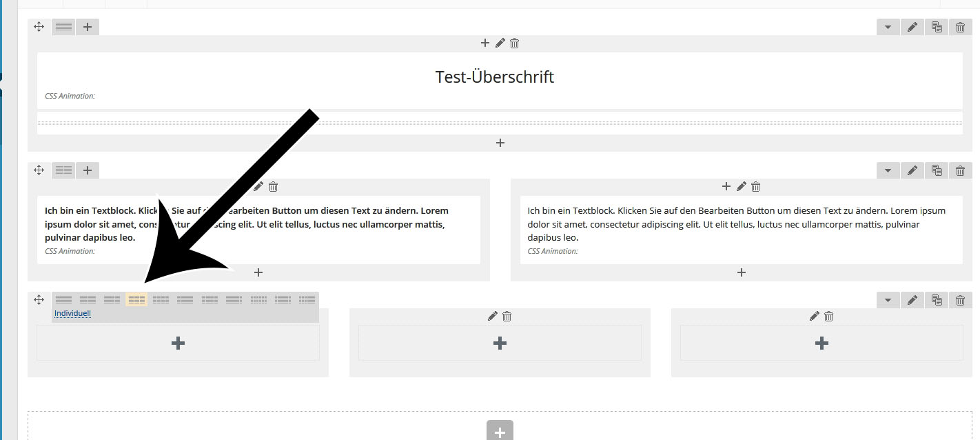The height and width of the screenshot is (440, 980).
Task: Edit the text block row with its pencil icon
Action: click(912, 170)
